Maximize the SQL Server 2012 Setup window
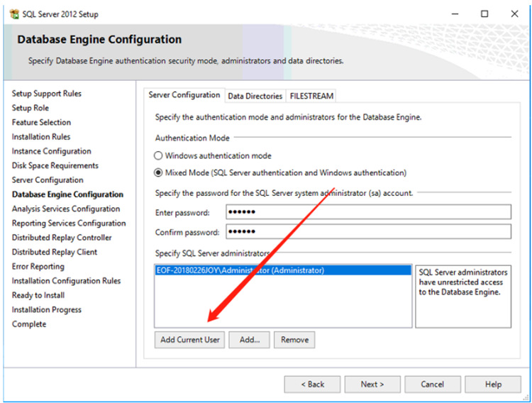 [484, 14]
